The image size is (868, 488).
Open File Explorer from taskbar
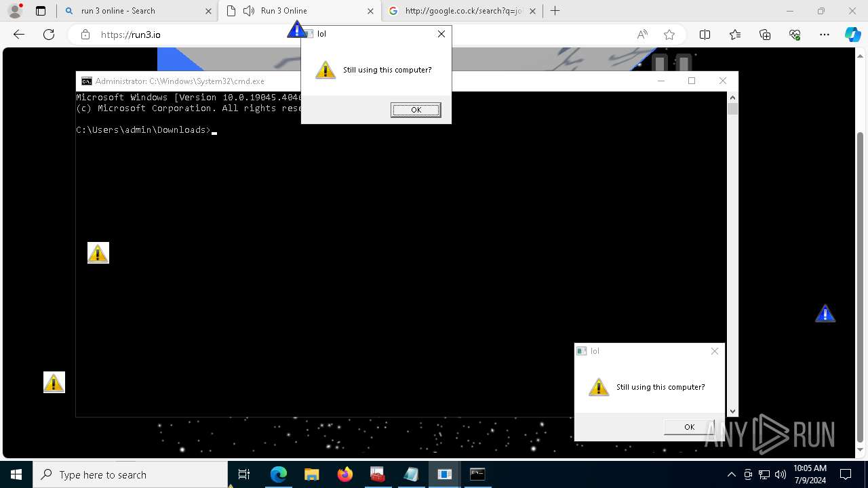tap(311, 474)
